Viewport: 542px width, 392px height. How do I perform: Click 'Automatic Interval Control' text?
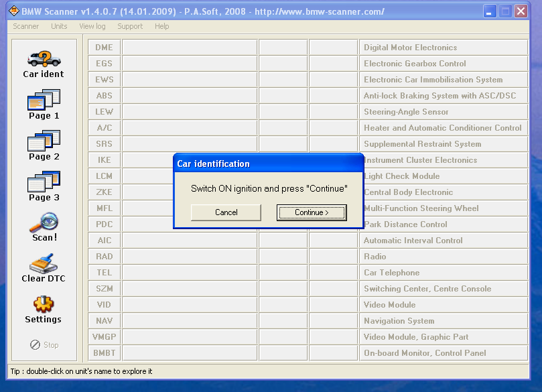coord(413,241)
